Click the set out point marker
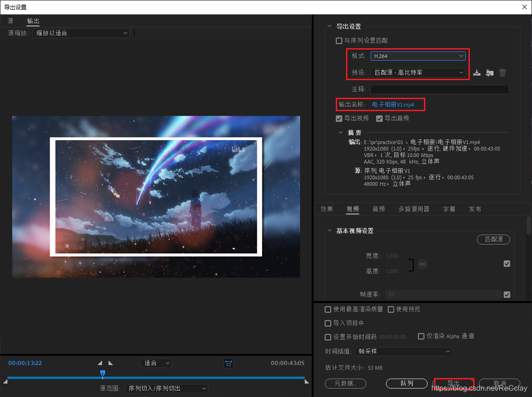Screen dimensions: 532x397 [110, 363]
